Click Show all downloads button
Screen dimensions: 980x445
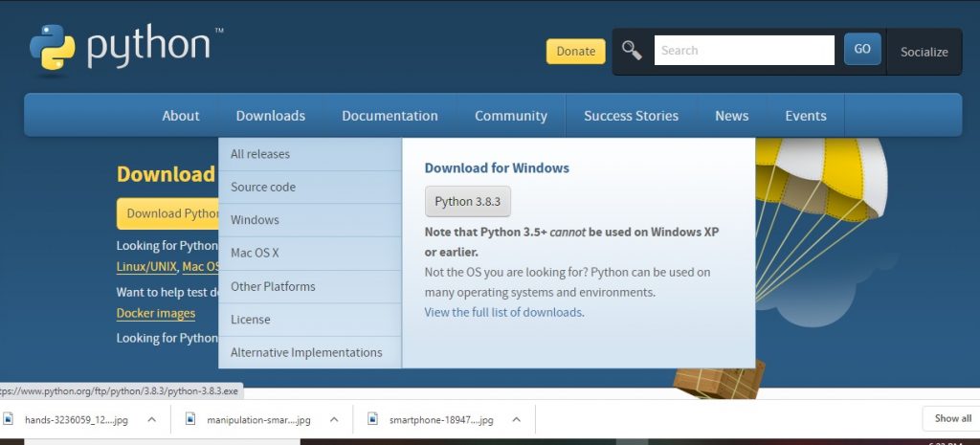[952, 418]
